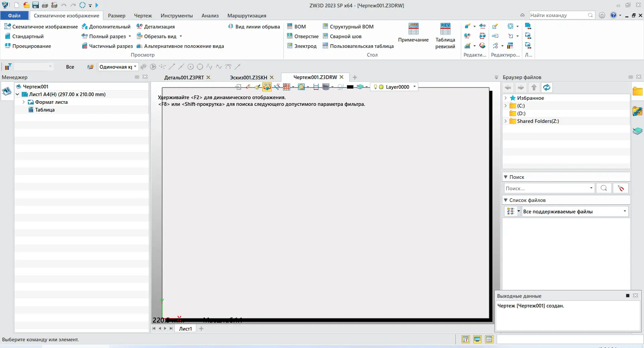Screen dimensions: 644x348
Task: Switch to the Анализ ribbon tab
Action: click(210, 16)
